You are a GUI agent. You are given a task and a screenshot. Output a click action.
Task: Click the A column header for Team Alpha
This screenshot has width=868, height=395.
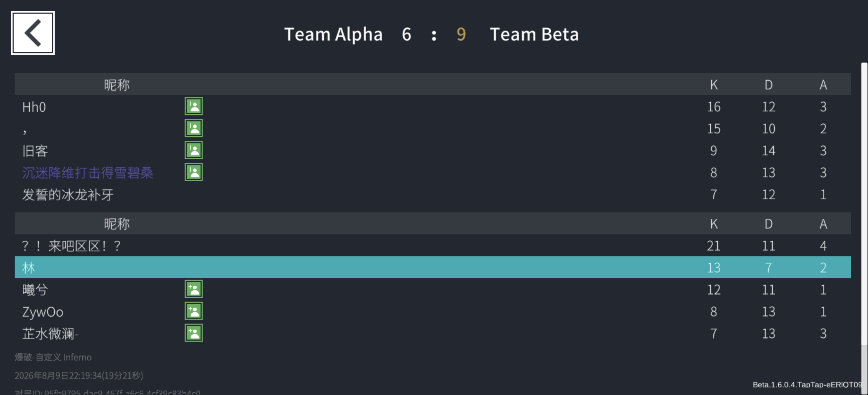[x=823, y=85]
